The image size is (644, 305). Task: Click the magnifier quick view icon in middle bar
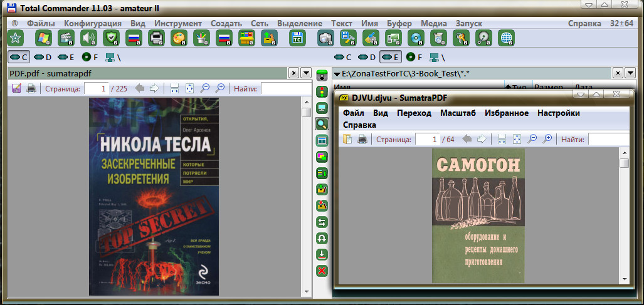(x=322, y=124)
